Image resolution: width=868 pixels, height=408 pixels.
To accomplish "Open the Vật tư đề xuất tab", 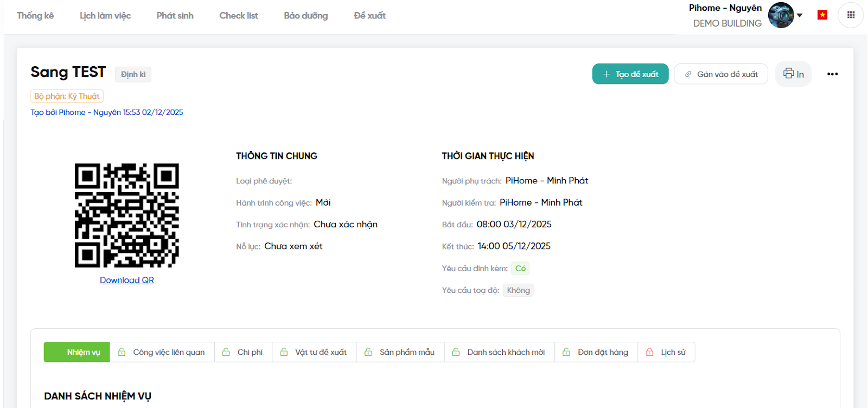I will tap(321, 352).
